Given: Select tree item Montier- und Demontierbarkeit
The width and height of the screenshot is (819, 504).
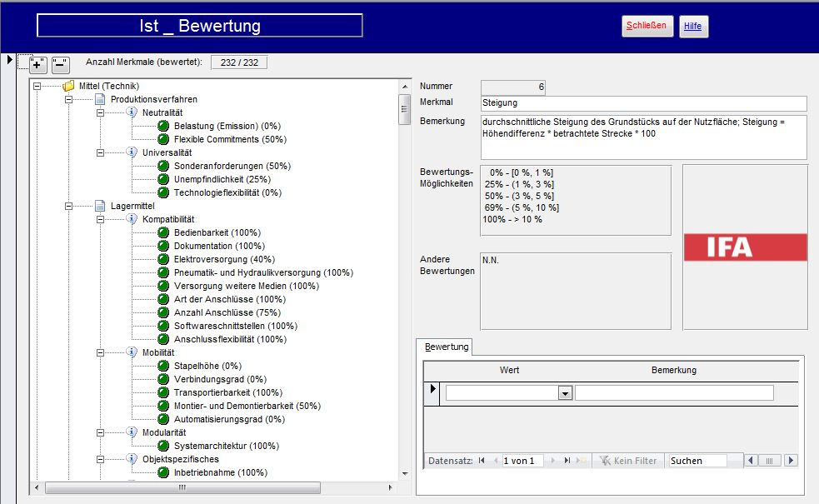Looking at the screenshot, I should coord(247,406).
